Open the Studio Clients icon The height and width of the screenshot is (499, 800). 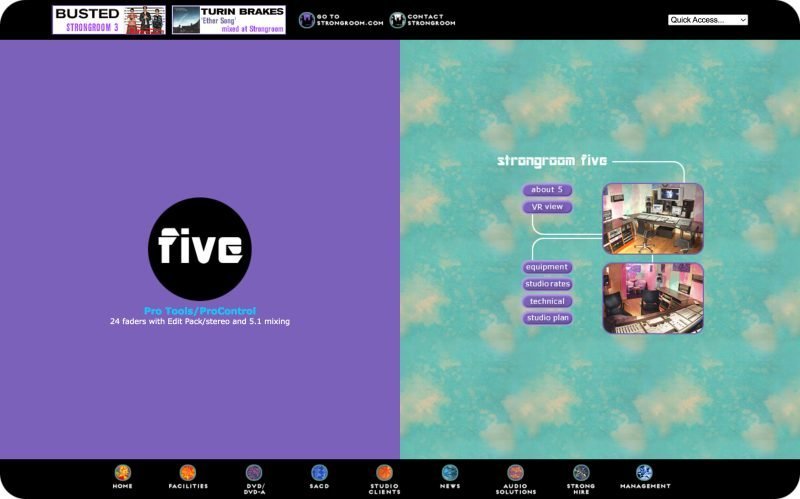pos(384,473)
